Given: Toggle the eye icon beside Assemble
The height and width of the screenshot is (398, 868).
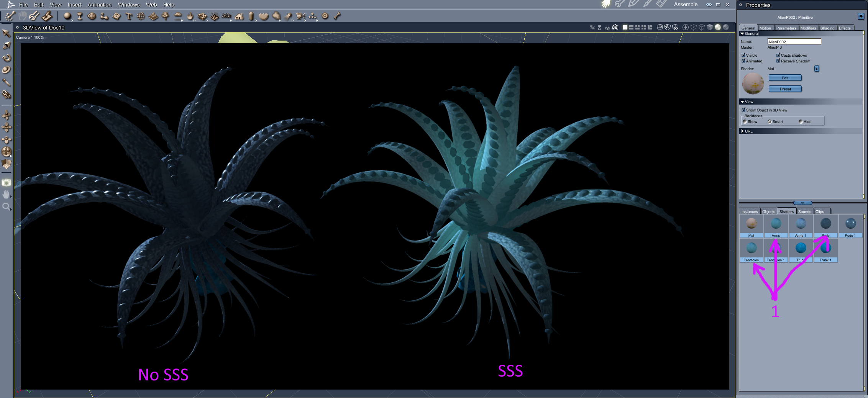Looking at the screenshot, I should 709,5.
